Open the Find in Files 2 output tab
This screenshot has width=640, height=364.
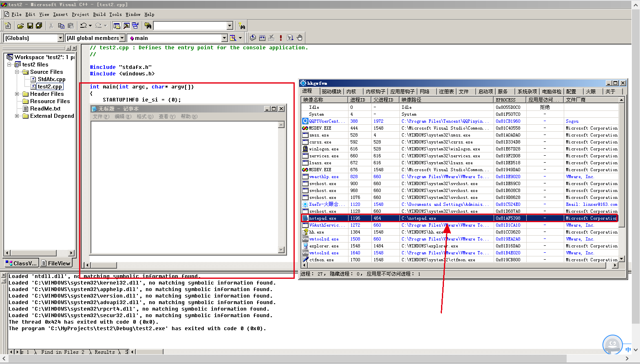coord(62,352)
